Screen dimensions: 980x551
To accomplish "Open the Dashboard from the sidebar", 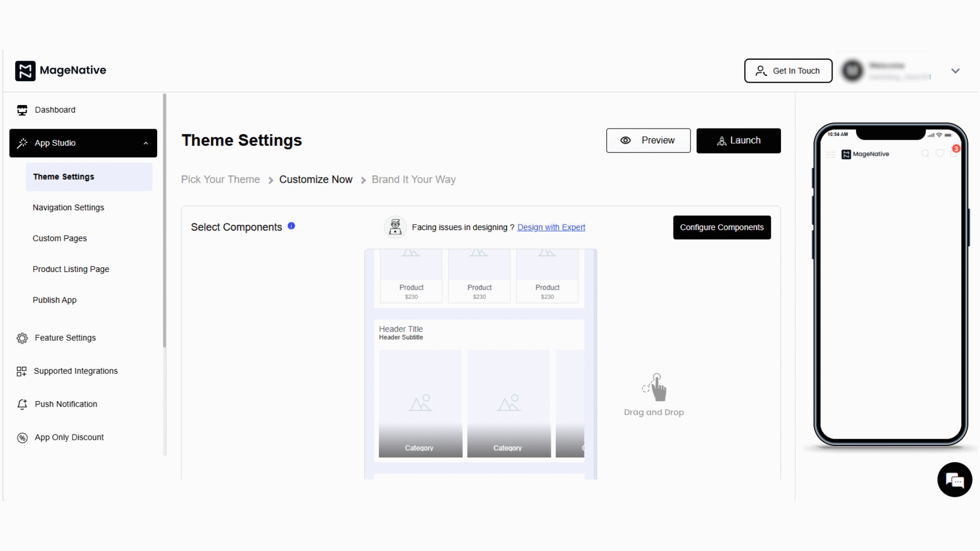I will 55,110.
